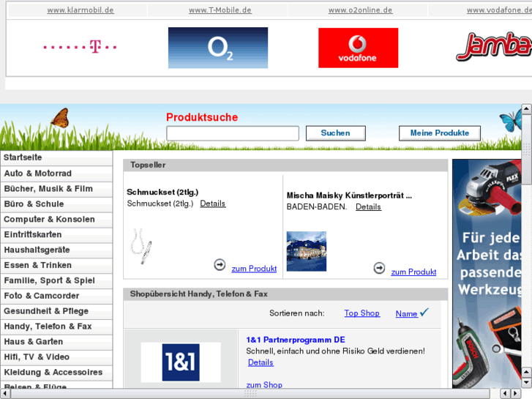The image size is (532, 399).
Task: Open the www.vodafone.de link
Action: pos(499,10)
